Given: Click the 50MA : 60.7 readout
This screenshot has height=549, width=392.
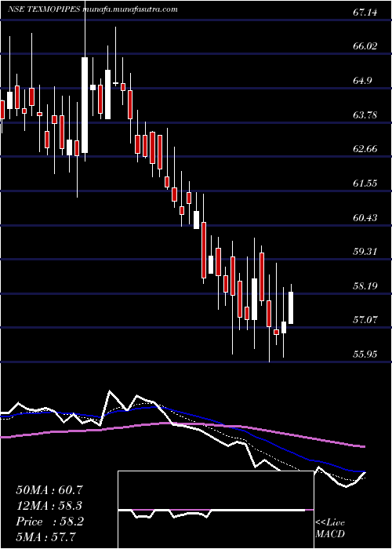Looking at the screenshot, I should 51,490.
